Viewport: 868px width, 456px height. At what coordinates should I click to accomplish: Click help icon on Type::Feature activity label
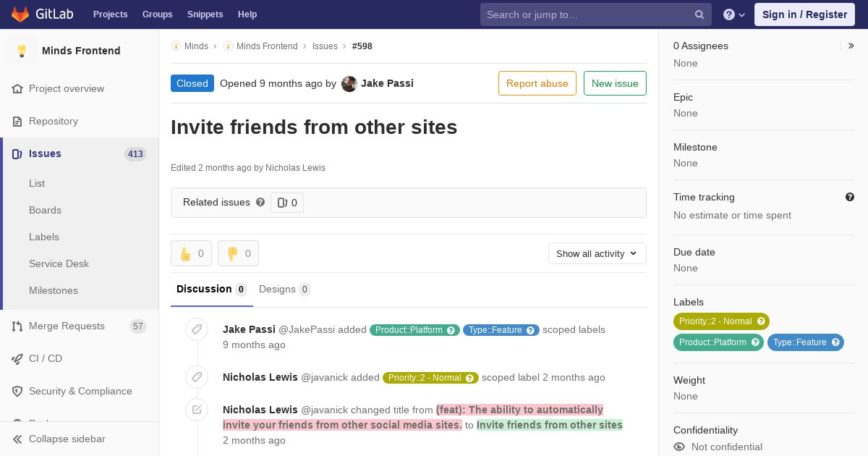(531, 330)
